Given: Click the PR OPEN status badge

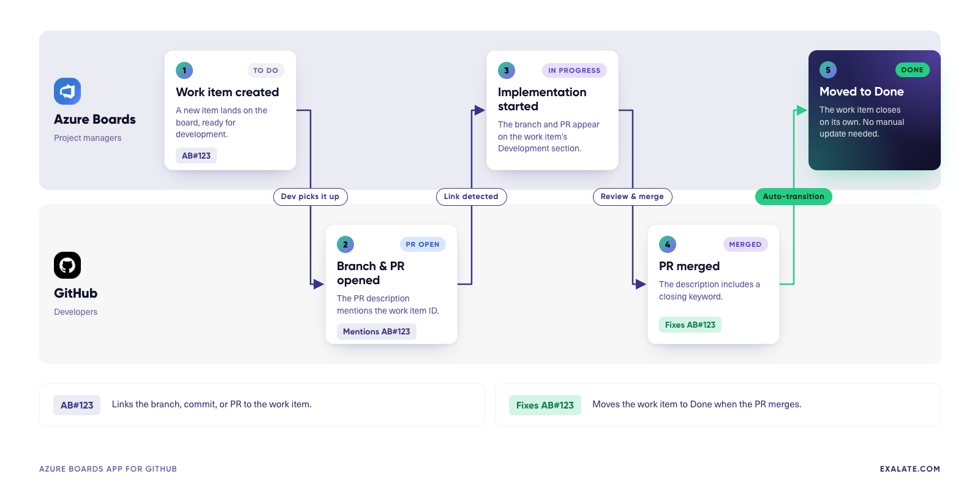Looking at the screenshot, I should tap(423, 244).
